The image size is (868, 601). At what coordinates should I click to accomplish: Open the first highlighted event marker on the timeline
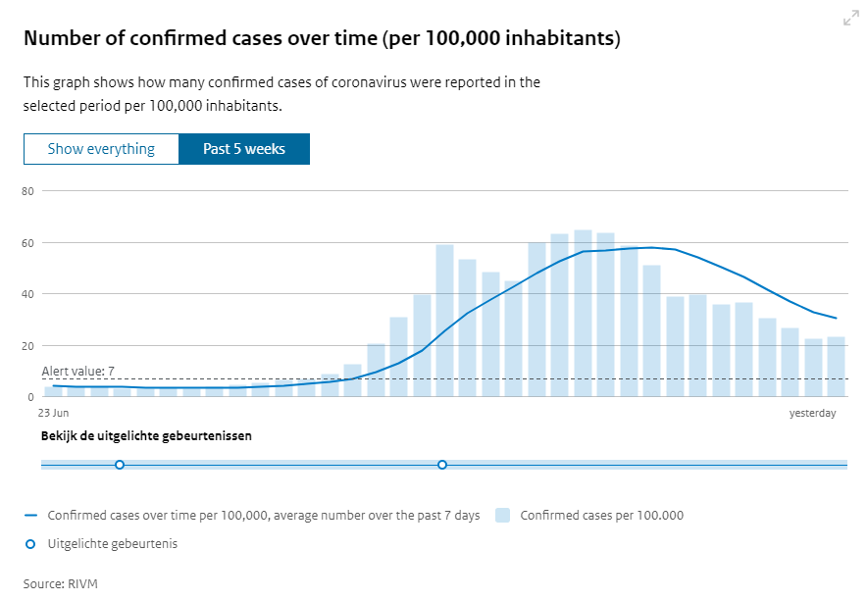[120, 465]
